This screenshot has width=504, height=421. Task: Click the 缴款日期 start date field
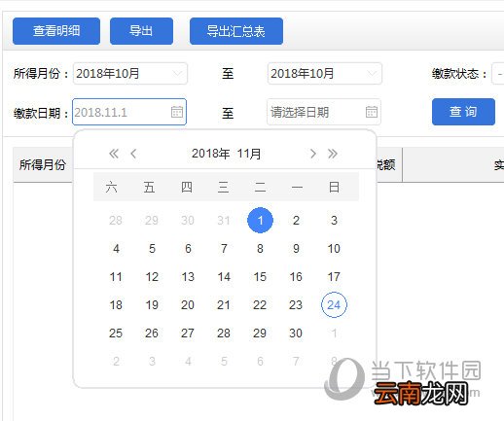point(129,112)
